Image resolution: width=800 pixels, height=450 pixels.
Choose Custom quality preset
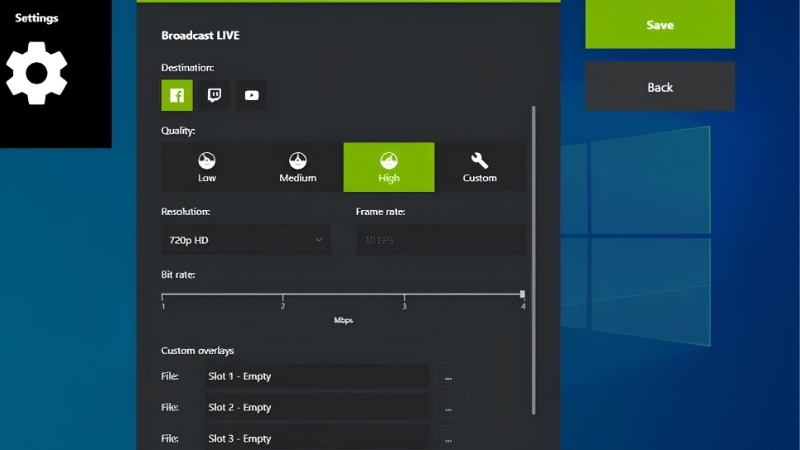coord(480,167)
